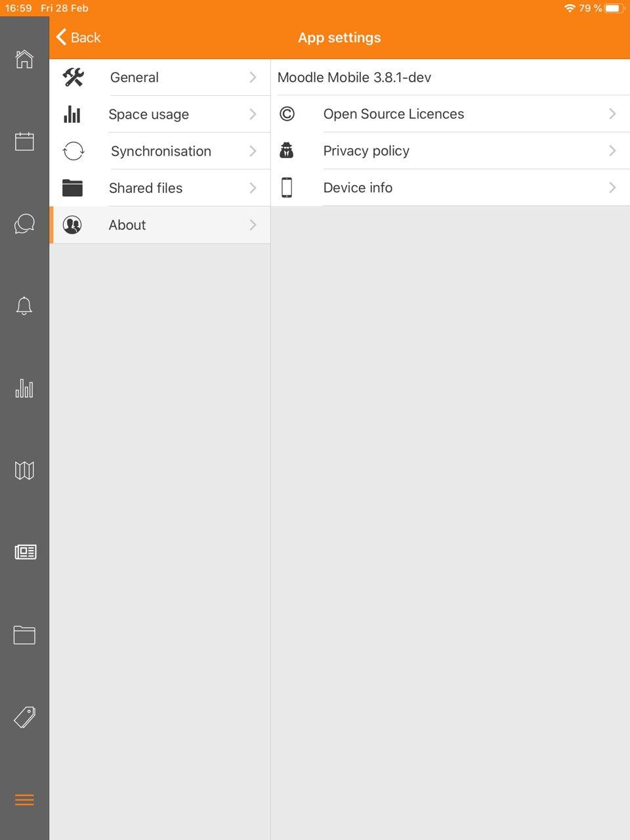Click Moodle Mobile 3.8.1-dev version text
Image resolution: width=630 pixels, height=840 pixels.
354,77
